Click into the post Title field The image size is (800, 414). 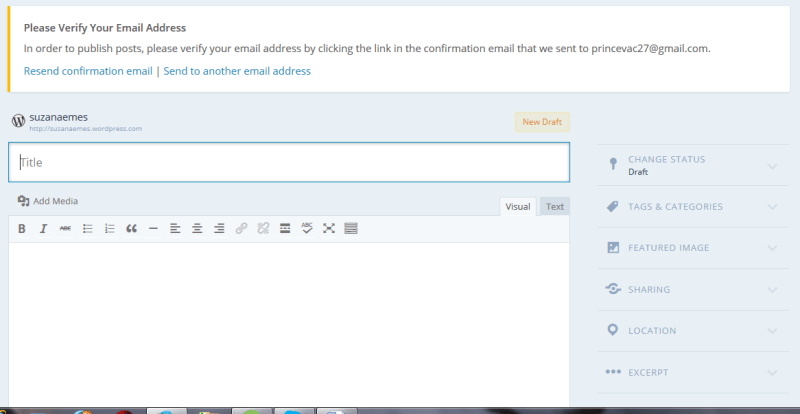pyautogui.click(x=288, y=162)
